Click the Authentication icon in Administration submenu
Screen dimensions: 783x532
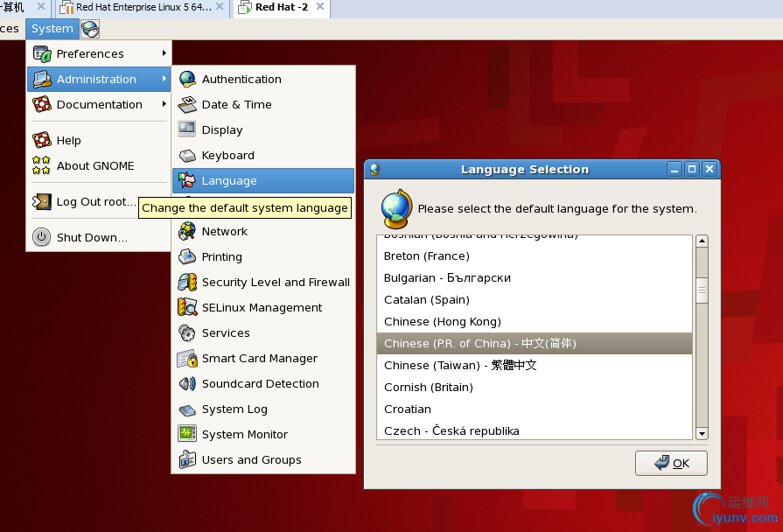tap(187, 79)
